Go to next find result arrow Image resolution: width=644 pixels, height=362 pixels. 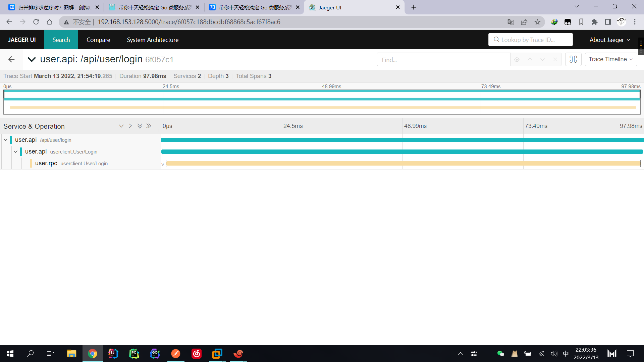(x=542, y=59)
